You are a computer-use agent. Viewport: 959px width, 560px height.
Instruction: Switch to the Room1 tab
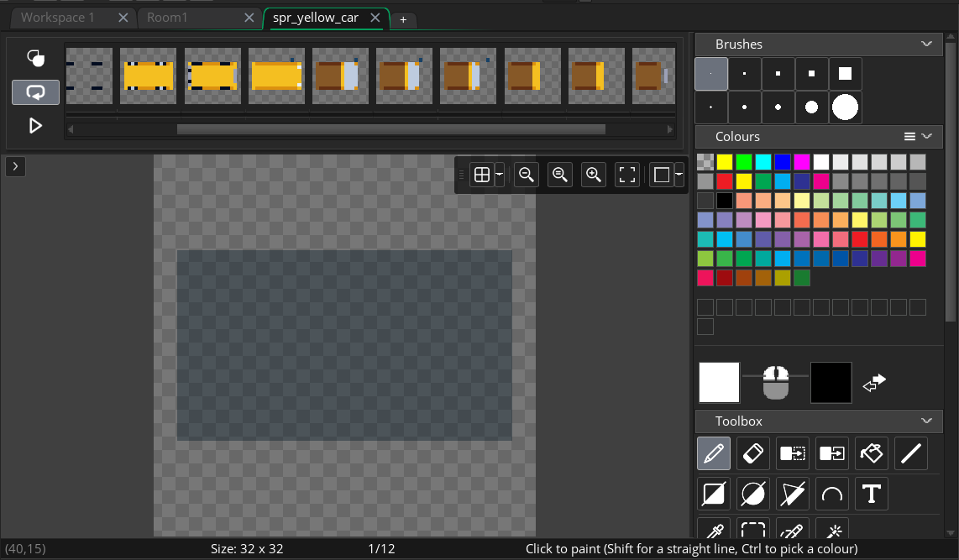[167, 18]
